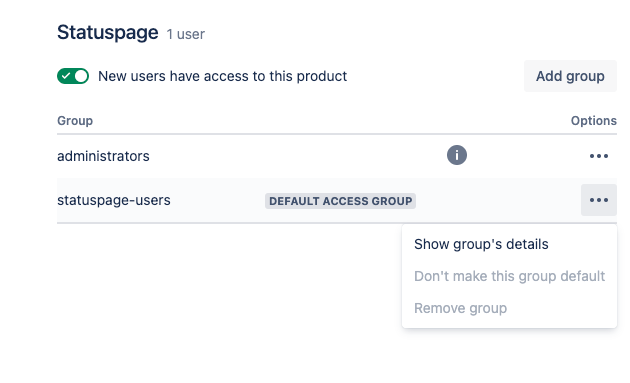Click the Group column header
This screenshot has height=383, width=630.
tap(75, 121)
